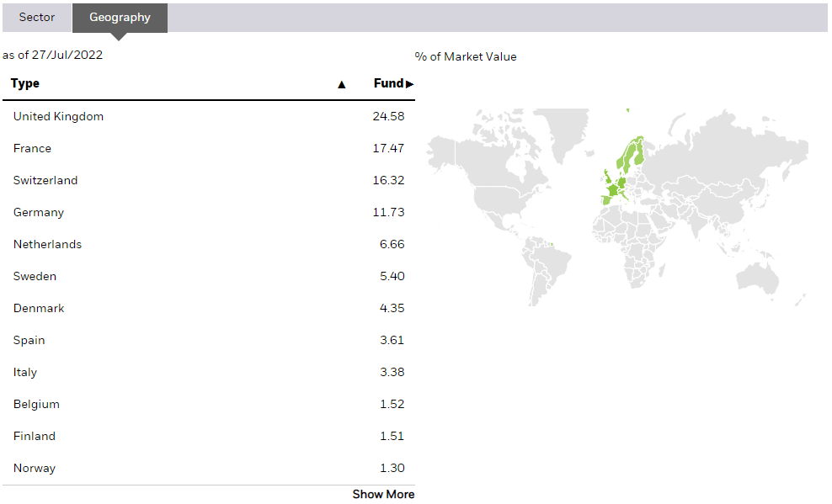Screen dimensions: 832x504
Task: Click the ascending sort arrow beside Type
Action: coord(341,84)
